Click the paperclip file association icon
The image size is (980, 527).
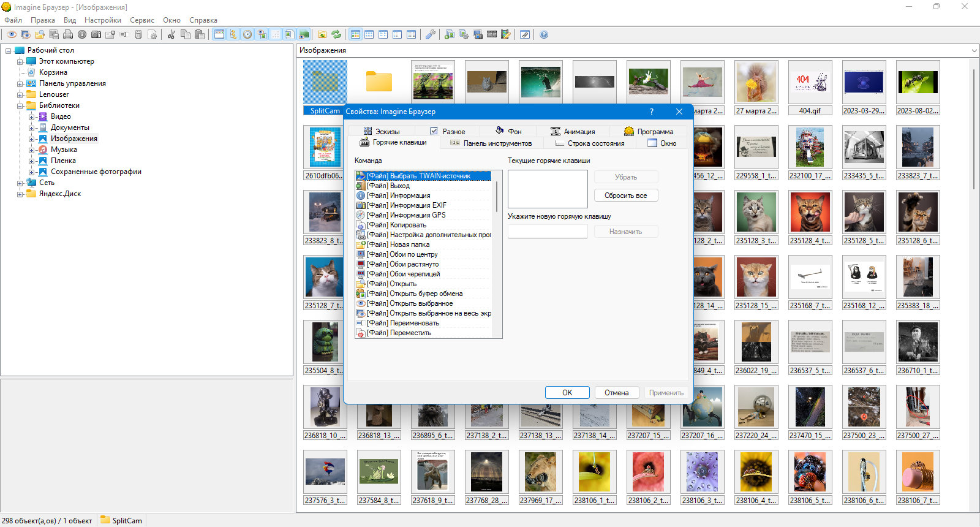pyautogui.click(x=525, y=34)
